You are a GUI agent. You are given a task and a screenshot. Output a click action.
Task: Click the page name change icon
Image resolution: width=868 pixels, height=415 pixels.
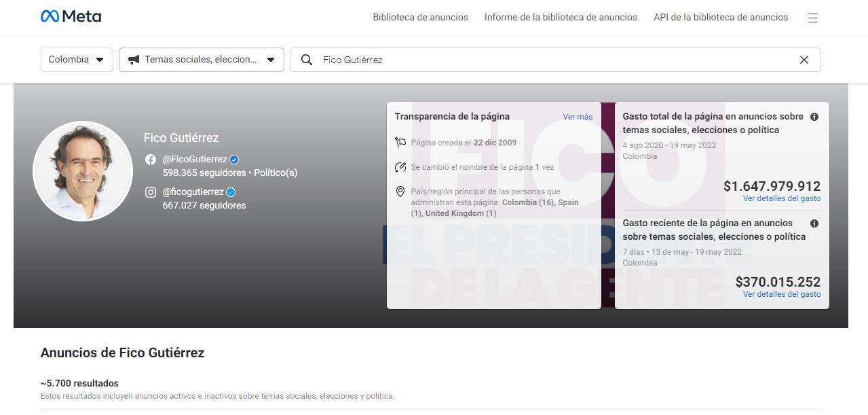pyautogui.click(x=400, y=167)
